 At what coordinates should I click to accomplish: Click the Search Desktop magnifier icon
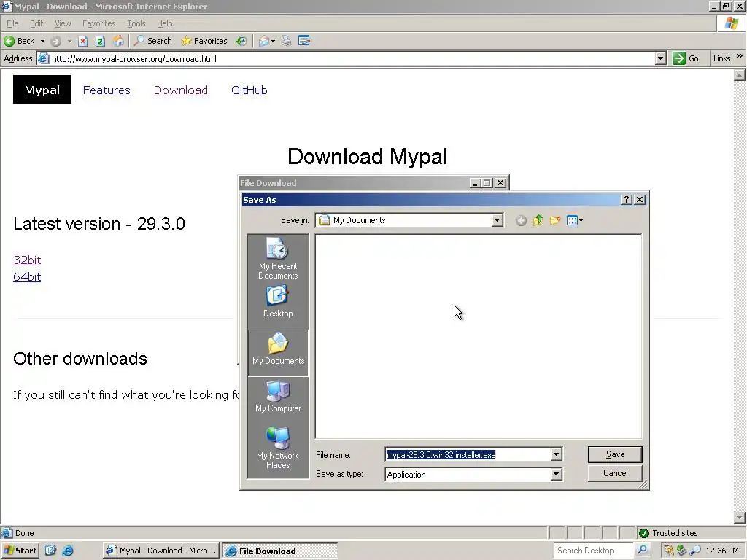click(642, 551)
